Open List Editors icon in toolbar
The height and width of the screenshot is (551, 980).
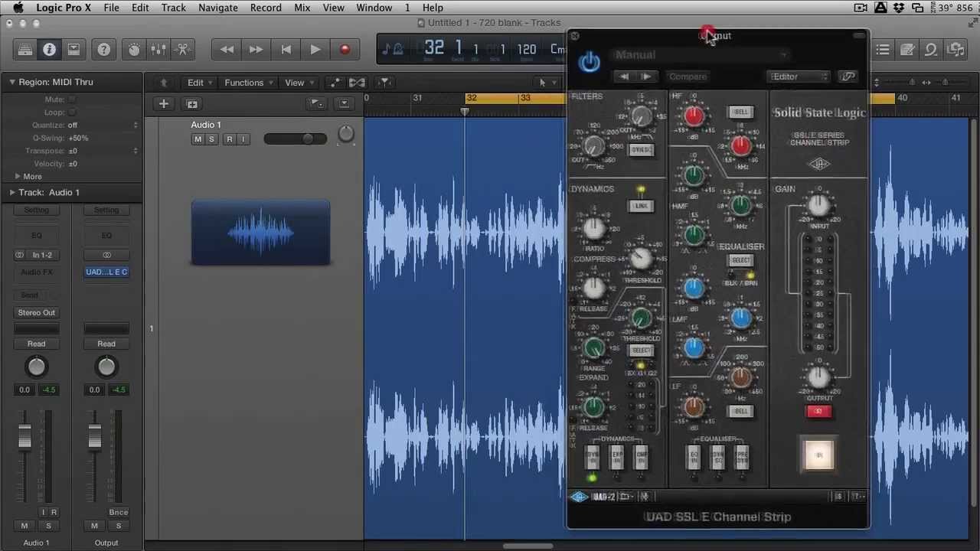pos(883,50)
